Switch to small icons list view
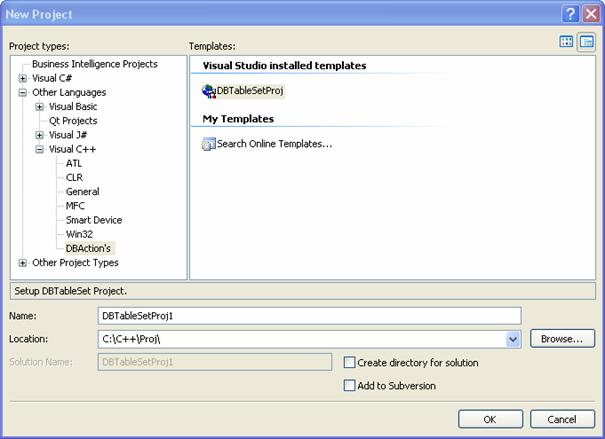This screenshot has height=439, width=605. pos(586,42)
